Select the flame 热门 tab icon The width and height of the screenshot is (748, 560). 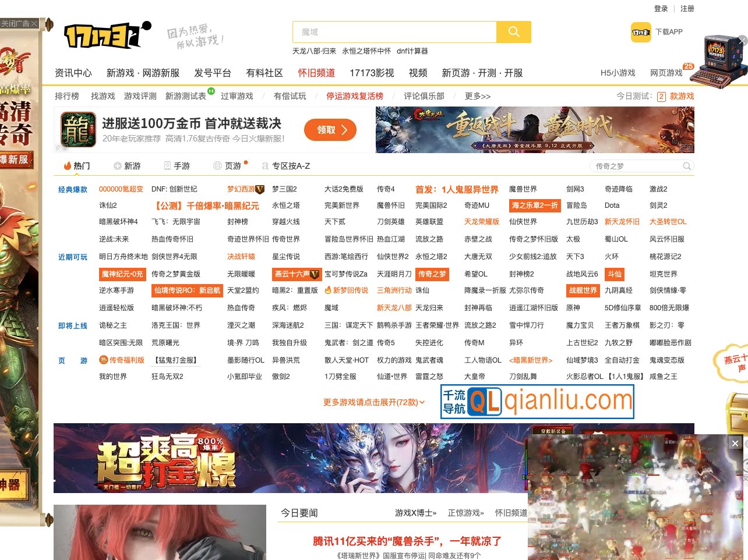point(68,166)
